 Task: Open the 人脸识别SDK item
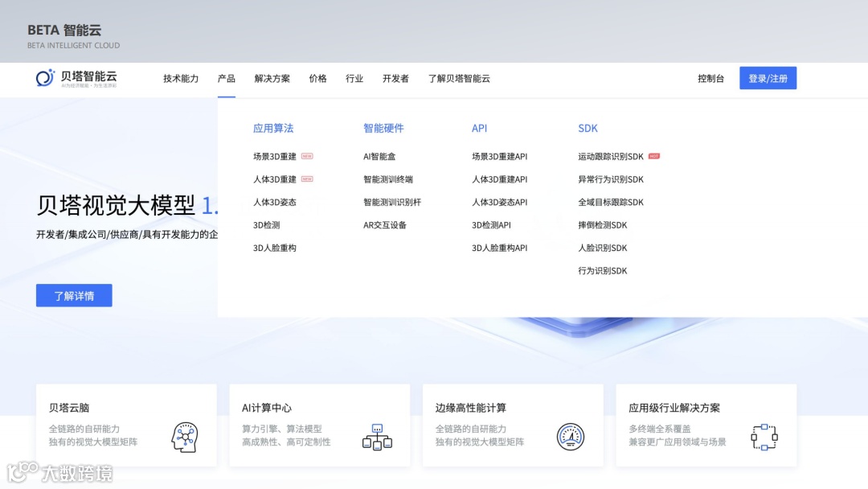pos(602,248)
